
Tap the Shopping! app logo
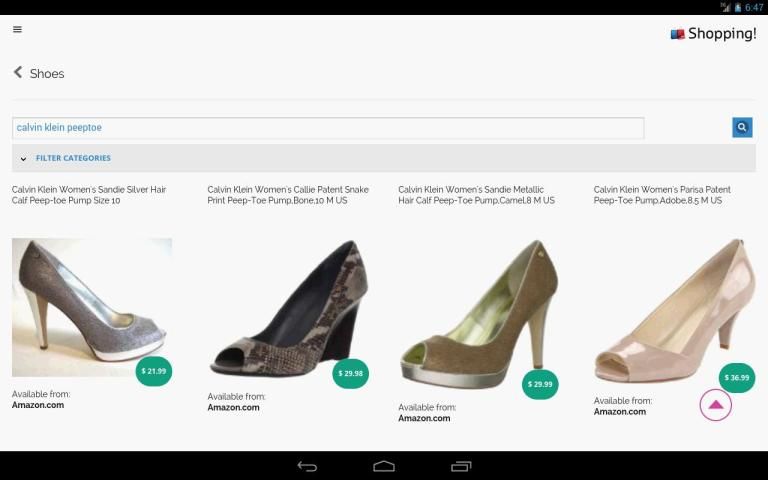713,34
